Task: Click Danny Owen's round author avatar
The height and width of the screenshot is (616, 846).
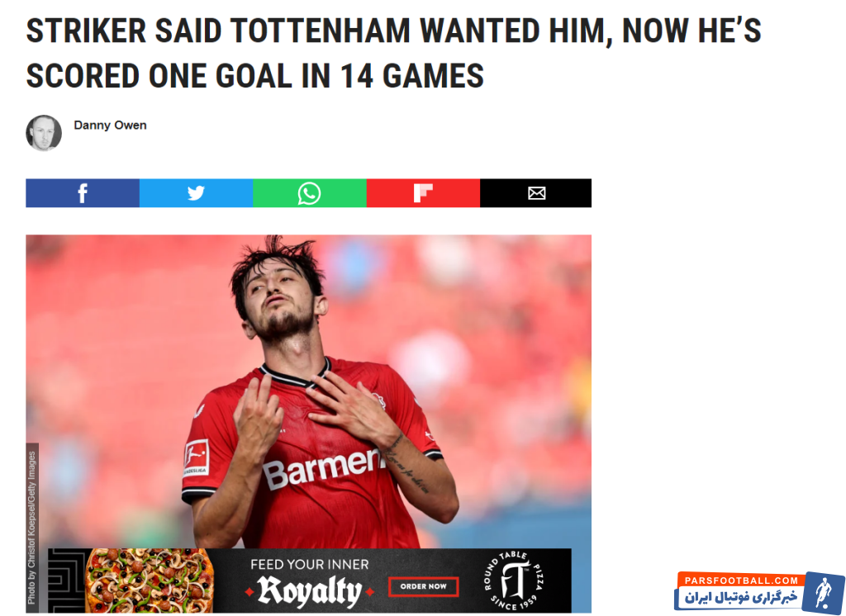Action: tap(44, 133)
